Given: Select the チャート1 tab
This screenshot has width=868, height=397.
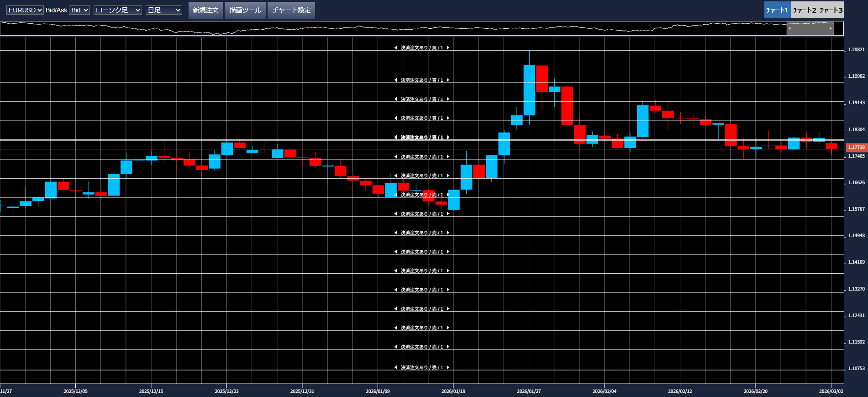Looking at the screenshot, I should click(x=777, y=10).
